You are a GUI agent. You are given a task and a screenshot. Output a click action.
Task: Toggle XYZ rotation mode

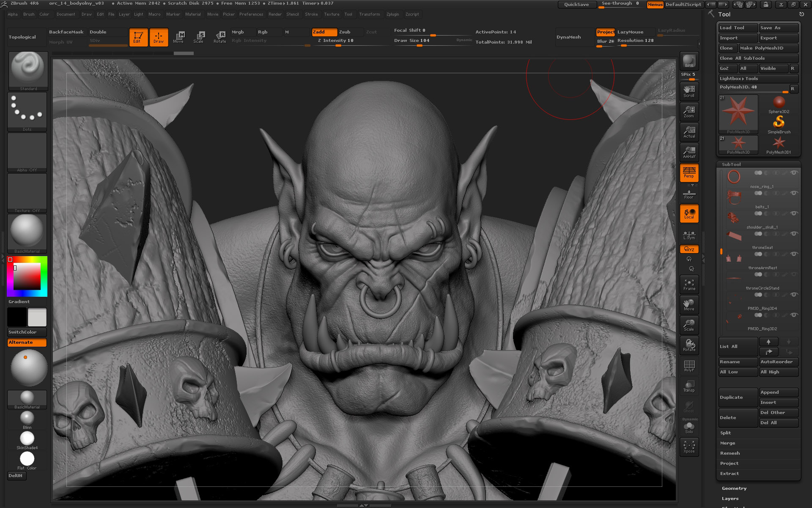(x=689, y=249)
